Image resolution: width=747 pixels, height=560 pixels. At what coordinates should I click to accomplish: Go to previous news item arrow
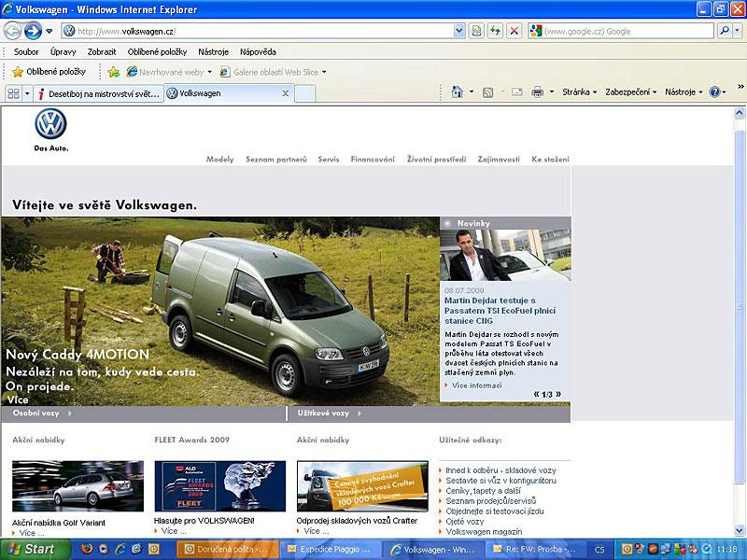click(x=537, y=394)
